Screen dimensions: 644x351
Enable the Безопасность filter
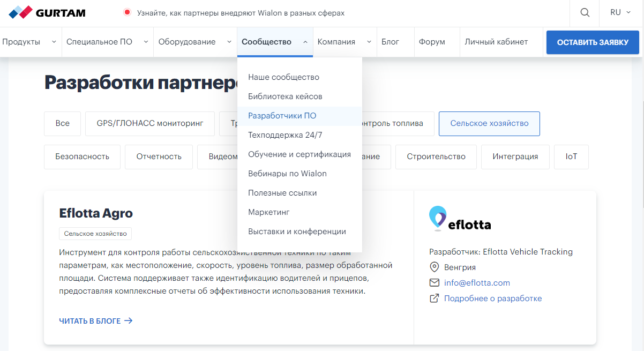(82, 156)
